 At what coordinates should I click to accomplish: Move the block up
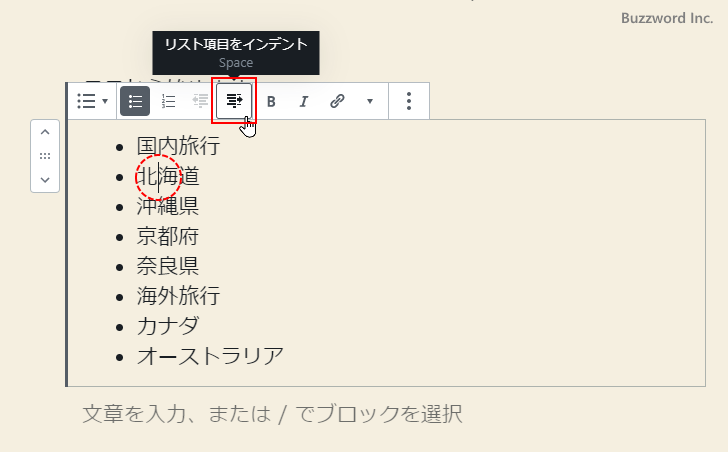point(45,132)
